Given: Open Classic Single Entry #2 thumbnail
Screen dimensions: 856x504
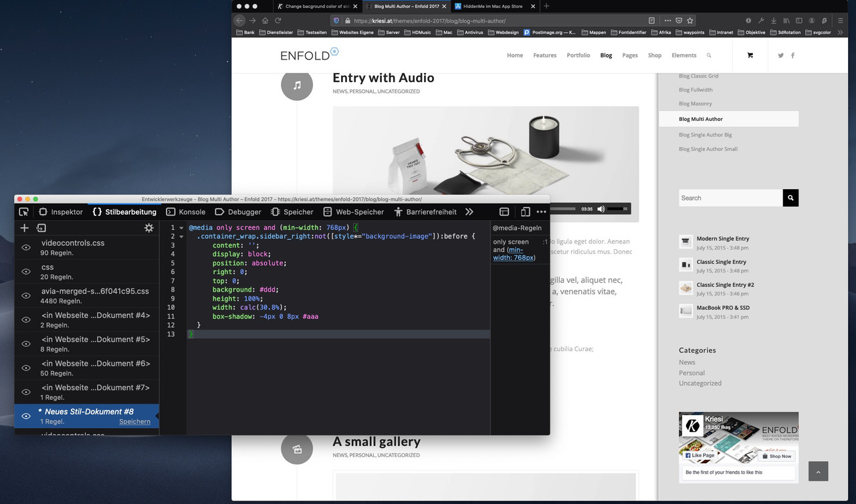Looking at the screenshot, I should click(x=685, y=287).
